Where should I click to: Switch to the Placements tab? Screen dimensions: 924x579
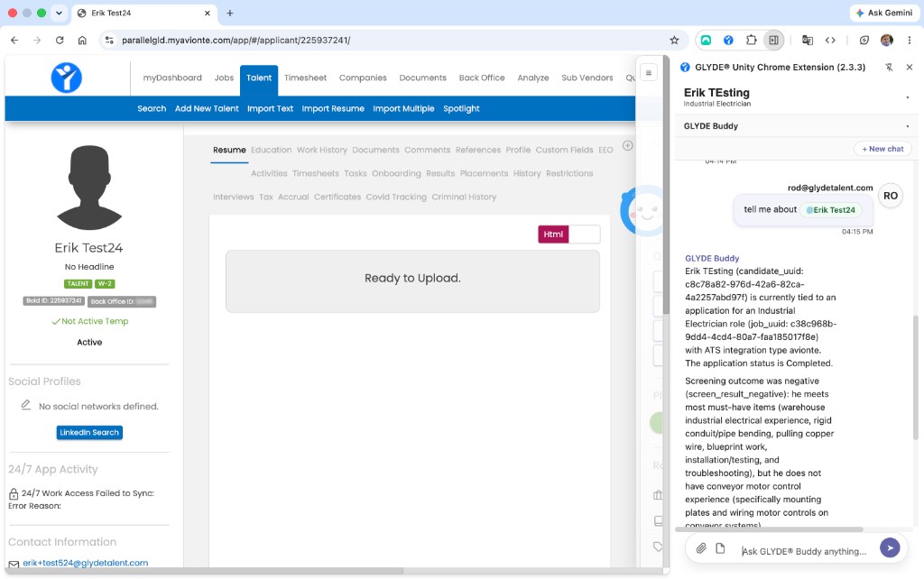484,174
